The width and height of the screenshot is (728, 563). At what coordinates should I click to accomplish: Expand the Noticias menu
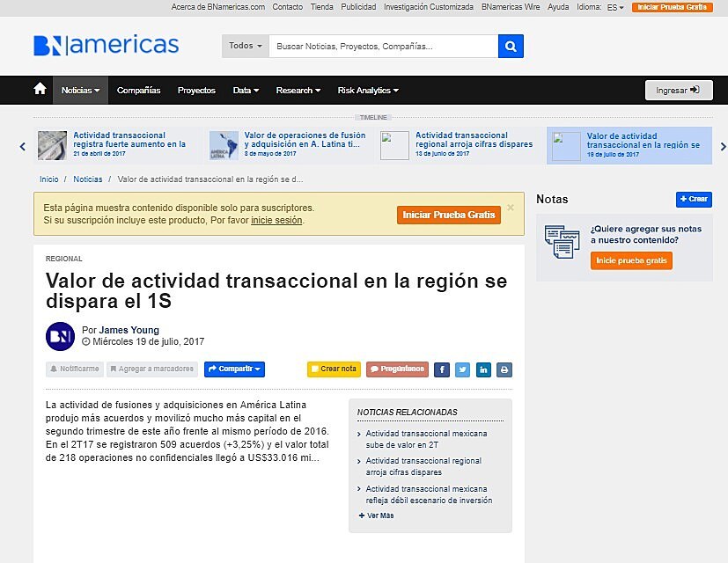coord(80,90)
